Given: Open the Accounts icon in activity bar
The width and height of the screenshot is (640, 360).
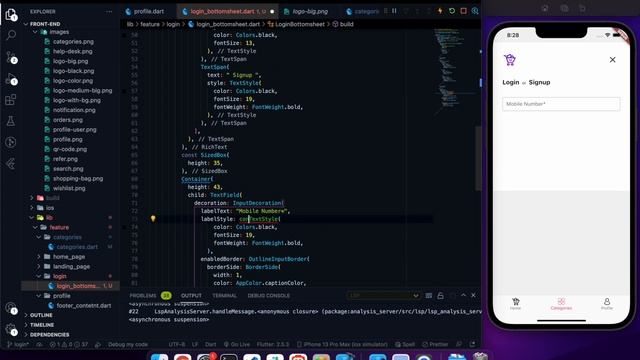Looking at the screenshot, I should [x=11, y=308].
